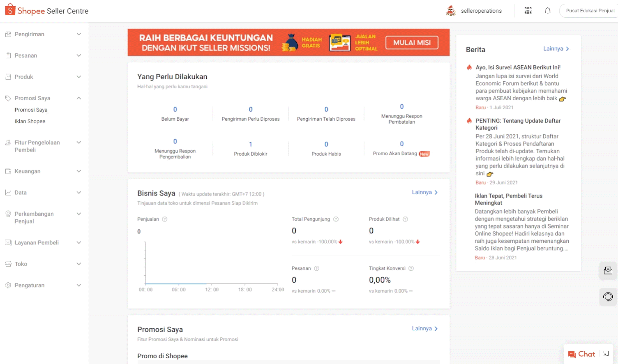Select Promosi Saya submenu item
Image resolution: width=618 pixels, height=364 pixels.
(x=31, y=110)
